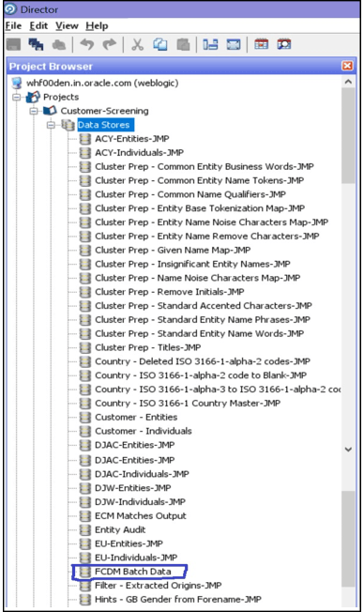Select Cluster Prep - Standard Accented Characters-JMP
Viewport: 364px width, 612px height.
point(204,306)
